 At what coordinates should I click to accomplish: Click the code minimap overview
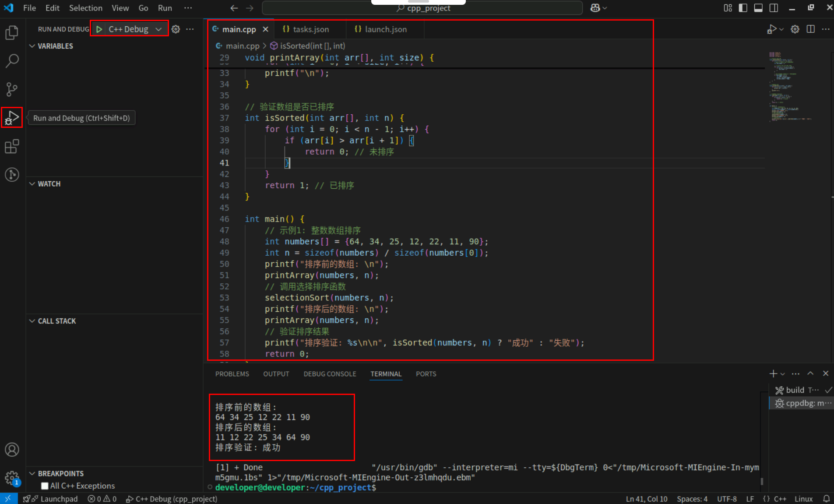(x=790, y=87)
